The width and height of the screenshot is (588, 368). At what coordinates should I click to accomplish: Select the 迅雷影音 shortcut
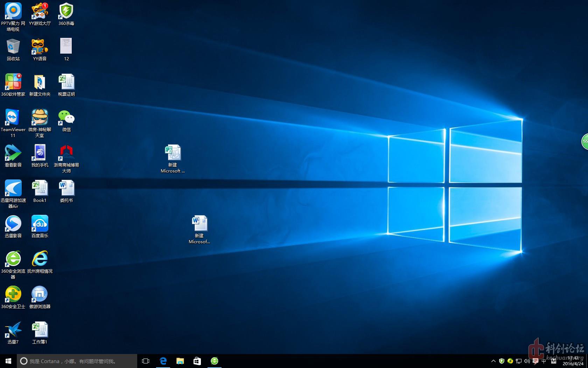point(13,226)
